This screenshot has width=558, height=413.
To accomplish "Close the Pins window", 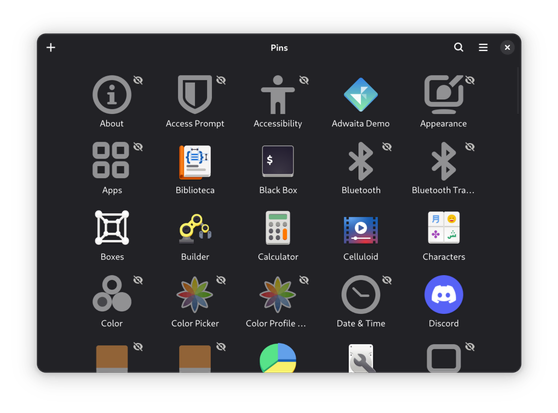I will tap(507, 47).
